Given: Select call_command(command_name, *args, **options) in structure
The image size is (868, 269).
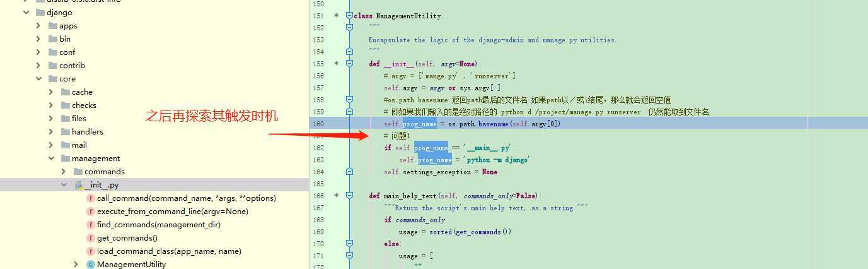Looking at the screenshot, I should click(x=186, y=198).
